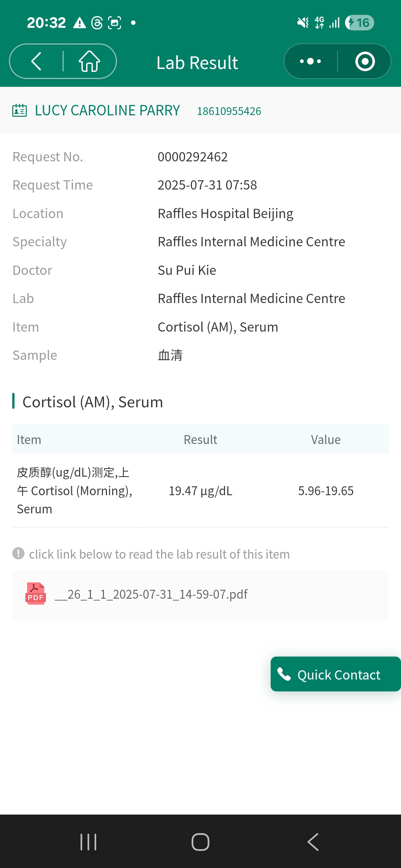Image resolution: width=401 pixels, height=868 pixels.
Task: Open the PDF file icon
Action: [x=35, y=594]
